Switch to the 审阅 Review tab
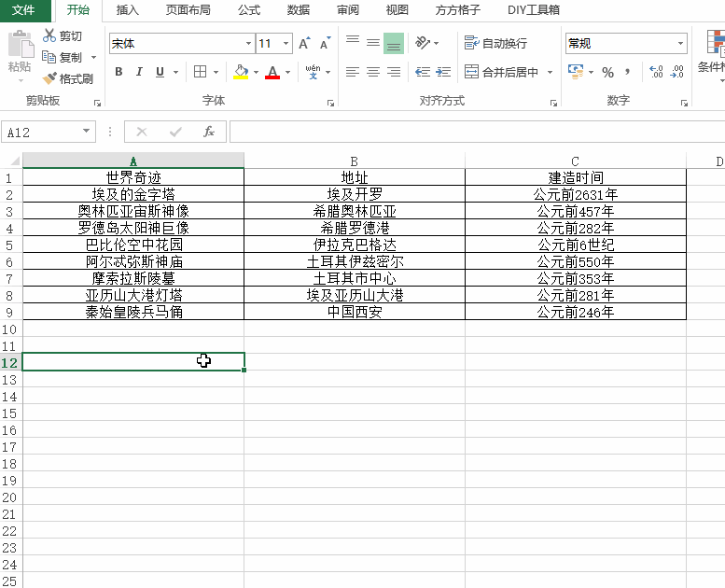The height and width of the screenshot is (588, 725). click(348, 10)
